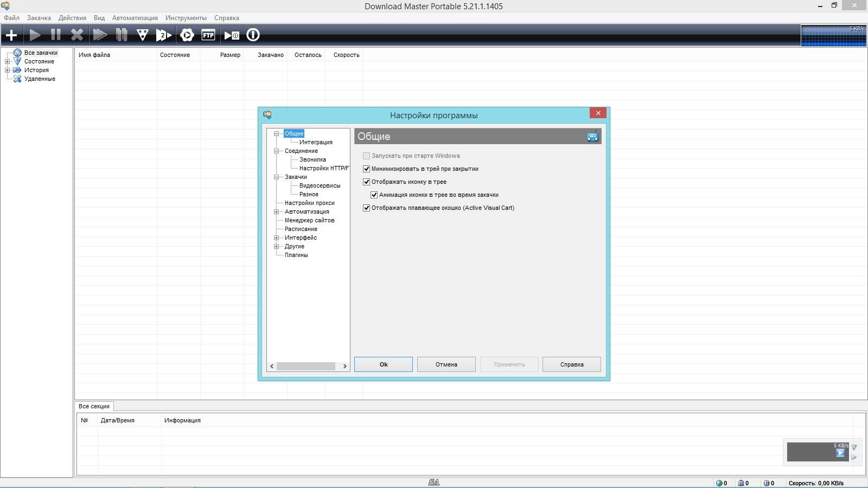Click the small arrow icon below floating cart triangle
868x488 pixels.
[854, 457]
